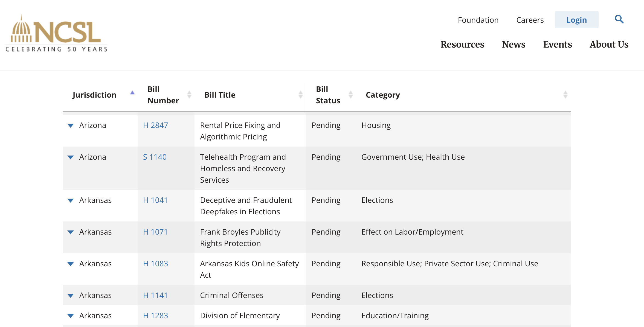Viewport: 644px width, 327px height.
Task: Click the NCSL logo
Action: 56,33
